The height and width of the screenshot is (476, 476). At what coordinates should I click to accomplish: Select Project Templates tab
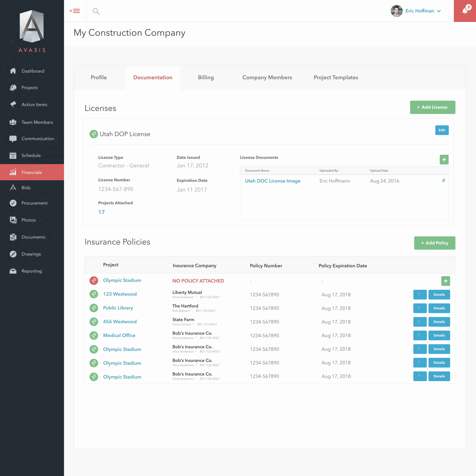click(x=336, y=77)
